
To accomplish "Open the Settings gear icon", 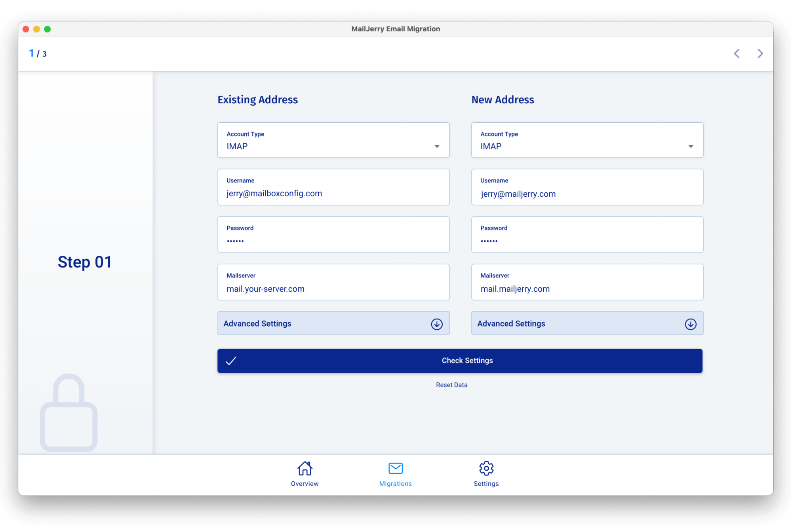I will click(486, 468).
